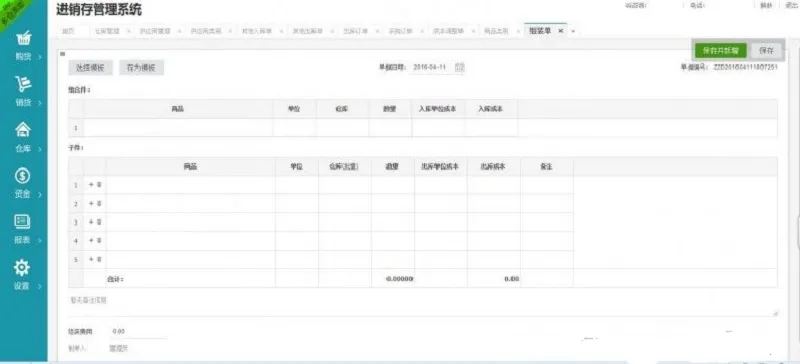
Task: Open the 销货 sales cart icon
Action: 23,84
